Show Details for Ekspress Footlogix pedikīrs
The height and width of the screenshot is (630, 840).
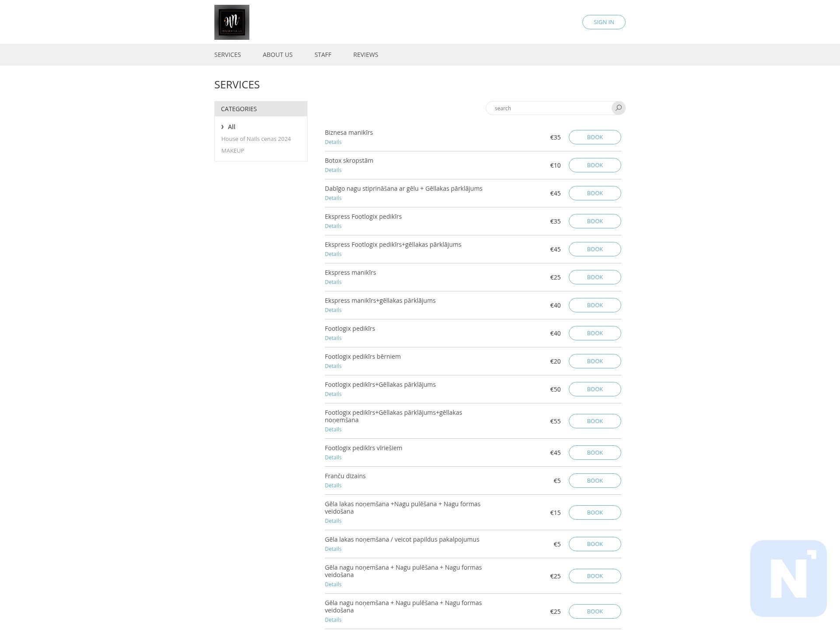tap(333, 226)
